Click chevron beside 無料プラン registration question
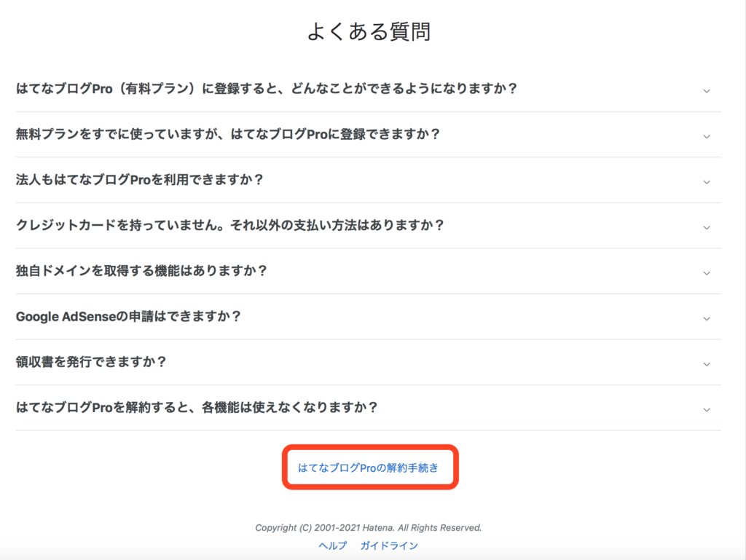 click(707, 136)
